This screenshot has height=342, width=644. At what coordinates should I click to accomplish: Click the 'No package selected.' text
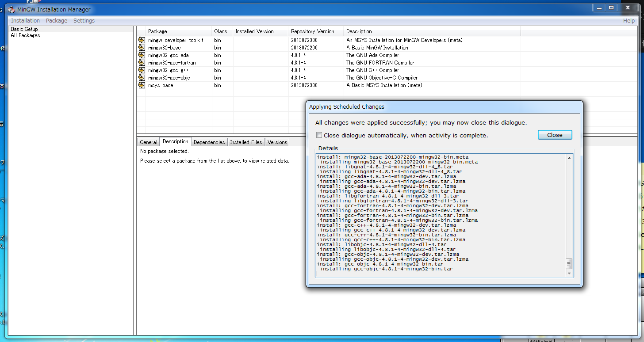164,151
